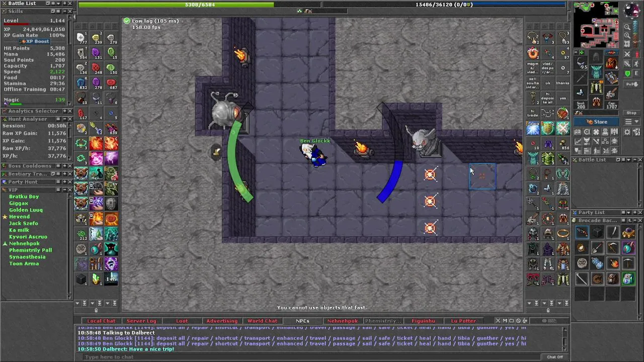Expand the Analytics Selector panel

tap(64, 111)
